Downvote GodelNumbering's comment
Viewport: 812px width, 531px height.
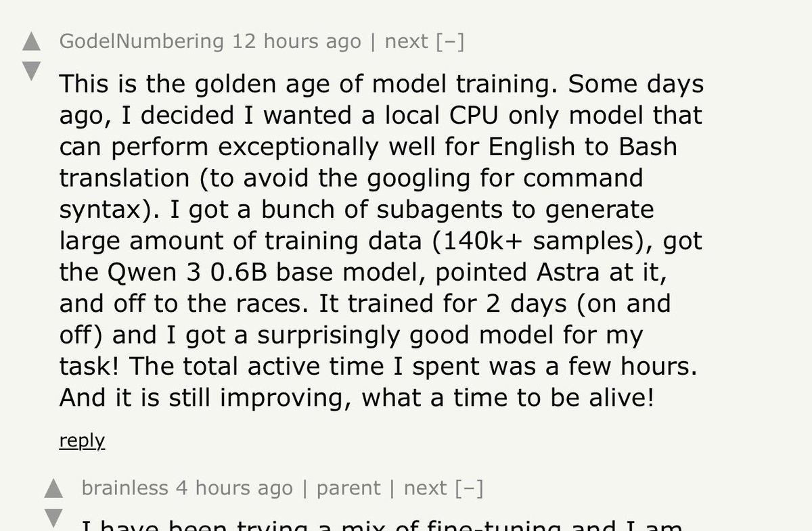[31, 70]
